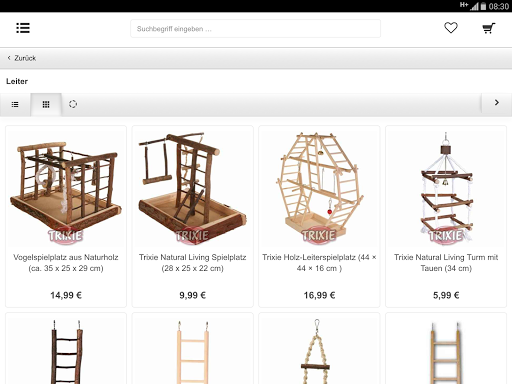The width and height of the screenshot is (512, 384).
Task: Click the Natural Living Turm mit Tauen title
Action: pos(446,263)
